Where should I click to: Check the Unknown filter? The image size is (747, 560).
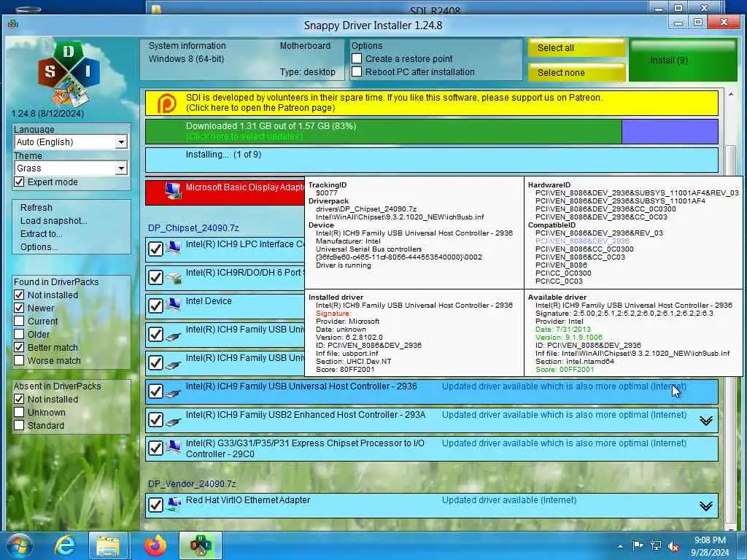pyautogui.click(x=19, y=413)
